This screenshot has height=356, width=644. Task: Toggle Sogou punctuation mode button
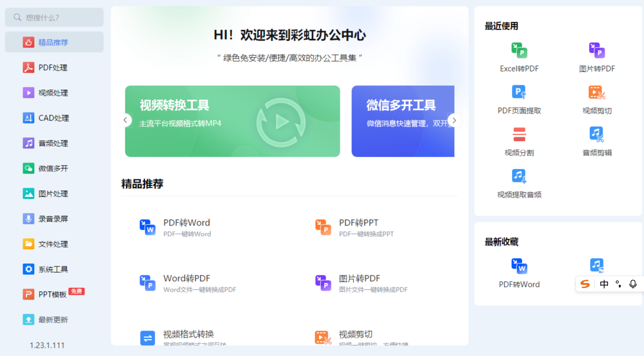[x=618, y=284]
